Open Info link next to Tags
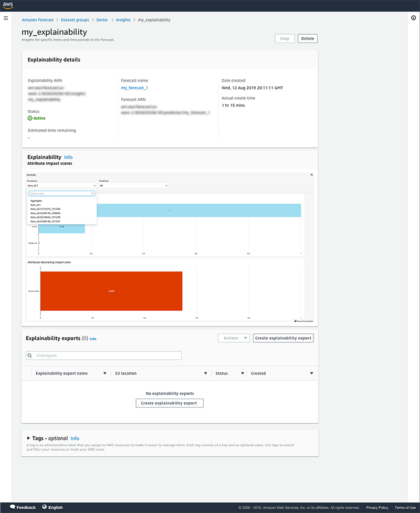Viewport: 420px width, 513px height. coord(75,438)
